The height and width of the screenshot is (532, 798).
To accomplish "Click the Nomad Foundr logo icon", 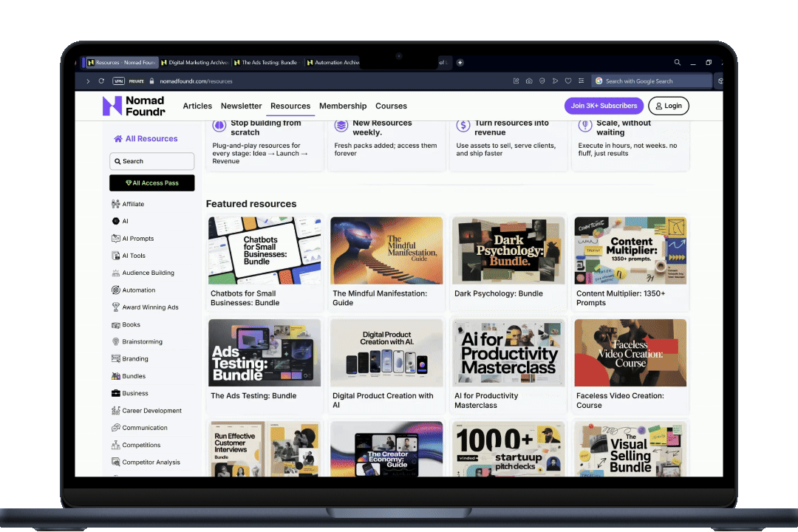I will 112,106.
